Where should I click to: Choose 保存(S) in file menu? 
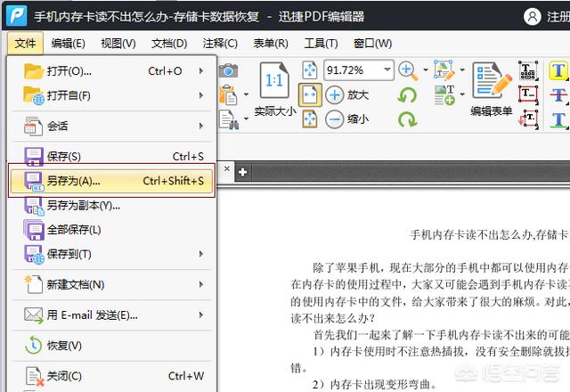[112, 157]
